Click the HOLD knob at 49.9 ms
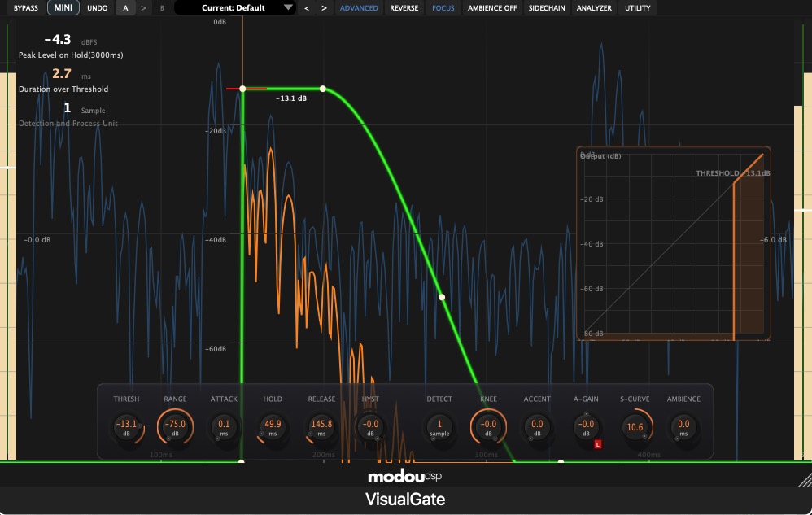Viewport: 812px width, 515px height. pyautogui.click(x=273, y=427)
